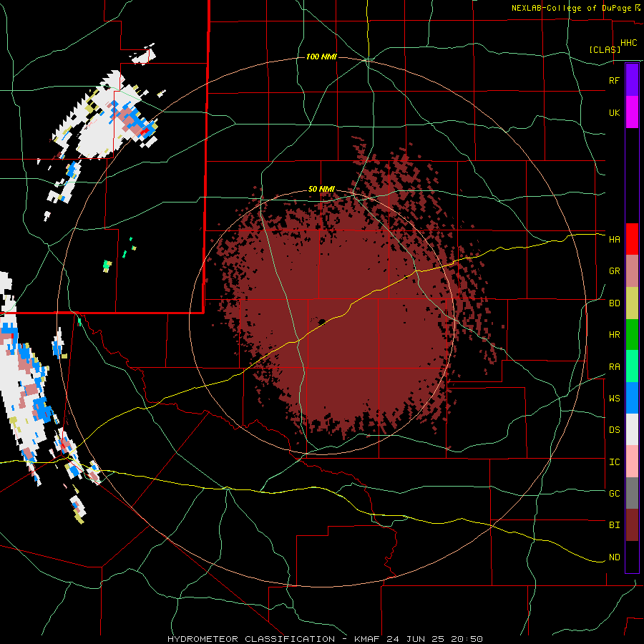Click the 'GR' legend label
The height and width of the screenshot is (644, 644).
pyautogui.click(x=614, y=271)
